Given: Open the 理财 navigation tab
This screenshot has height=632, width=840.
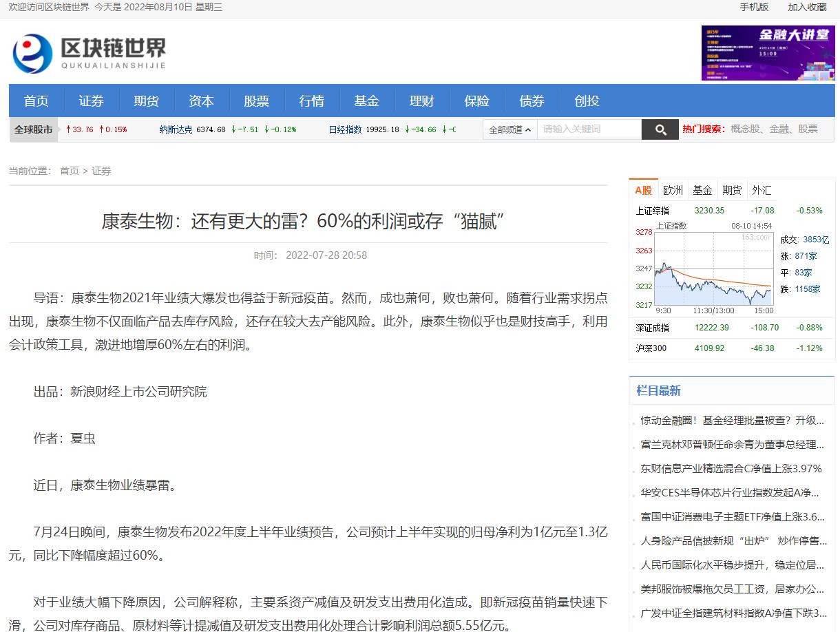Looking at the screenshot, I should [422, 101].
